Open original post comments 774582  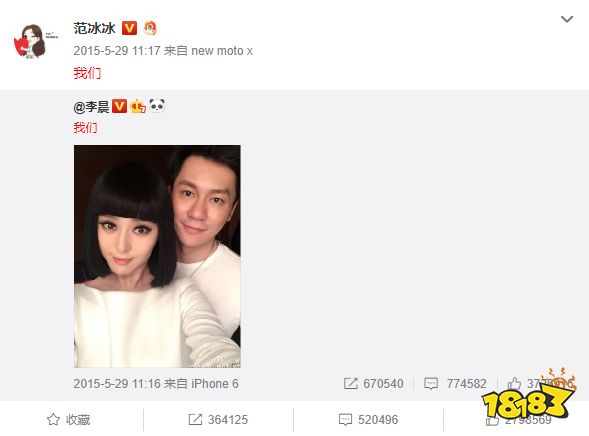coord(455,384)
